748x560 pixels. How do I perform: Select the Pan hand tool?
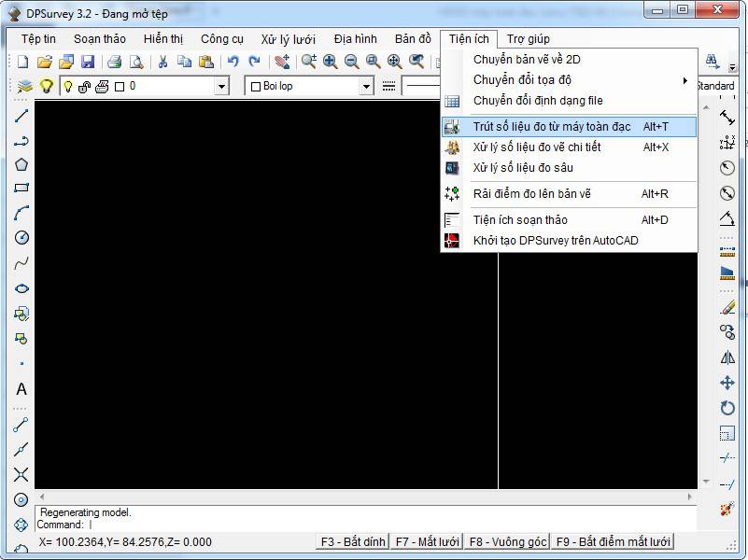(x=282, y=62)
